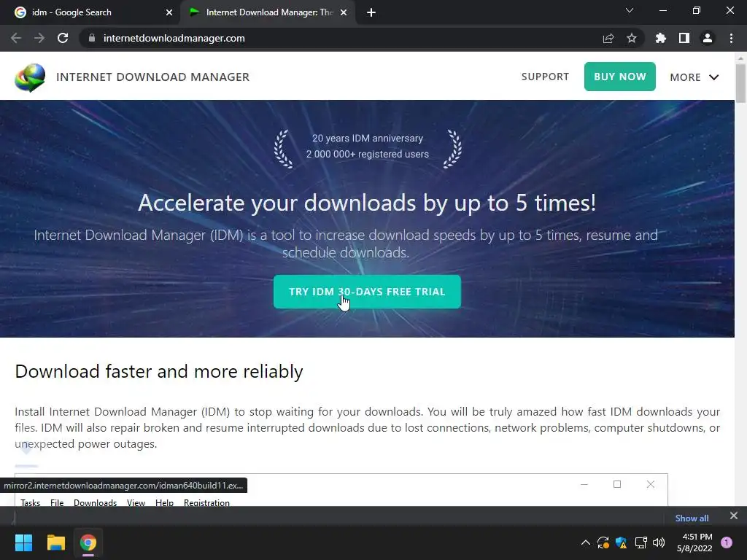Image resolution: width=747 pixels, height=560 pixels.
Task: Open File menu in IDM screenshot
Action: [x=57, y=502]
